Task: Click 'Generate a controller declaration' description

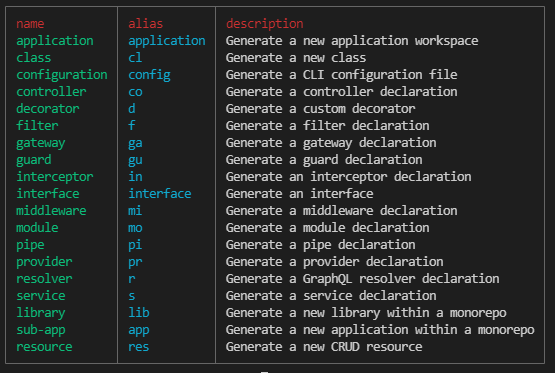Action: 342,92
